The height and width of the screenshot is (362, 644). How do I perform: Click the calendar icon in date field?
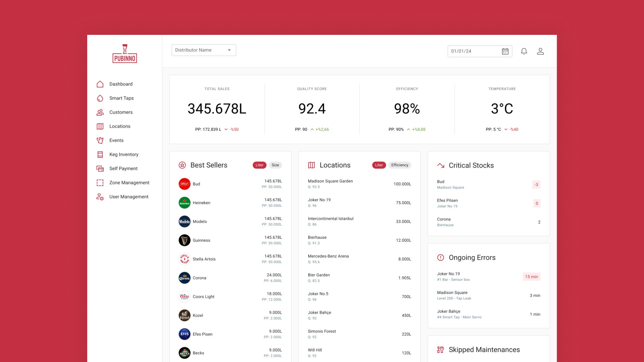click(505, 51)
